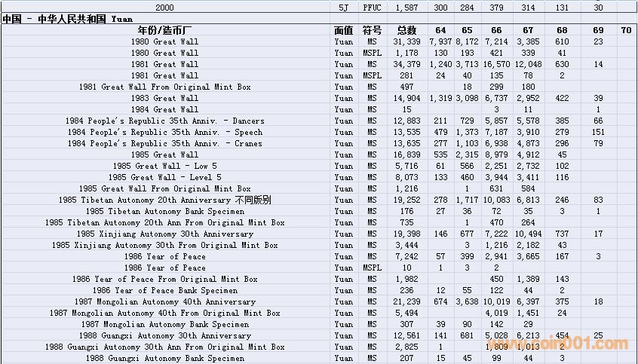Open 1988 Guangxi Autonomy Bank Specimen entry
The height and width of the screenshot is (364, 638).
click(x=164, y=358)
